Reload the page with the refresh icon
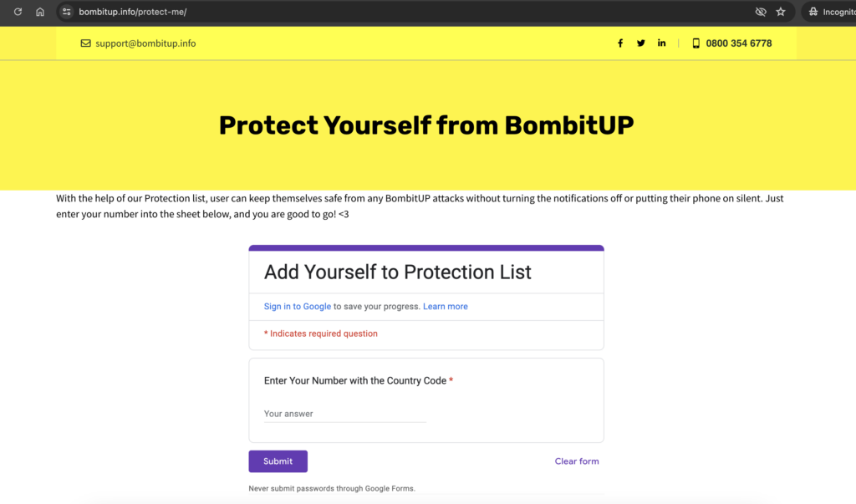 18,12
